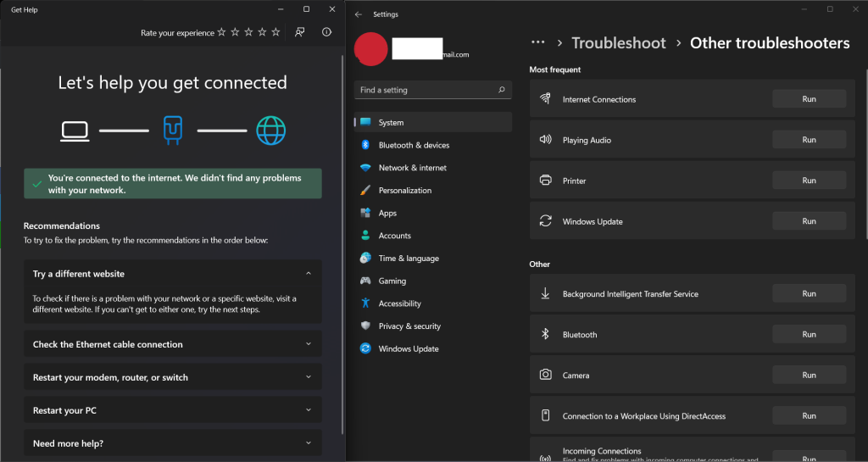Click the red user profile avatar

pos(371,48)
